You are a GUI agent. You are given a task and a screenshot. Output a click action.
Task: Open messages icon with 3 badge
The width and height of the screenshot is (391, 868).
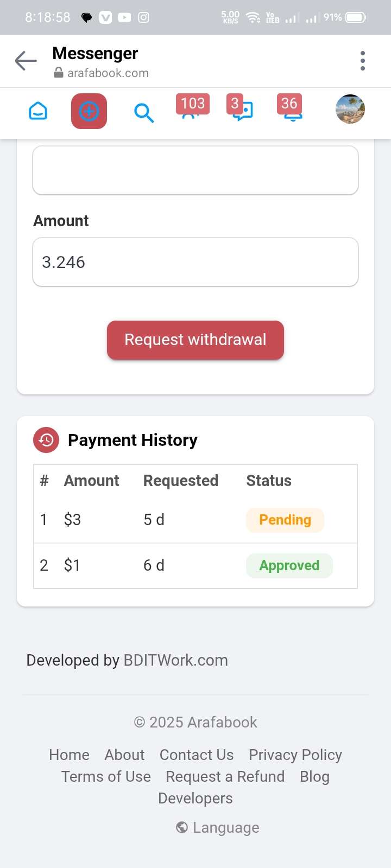tap(241, 108)
